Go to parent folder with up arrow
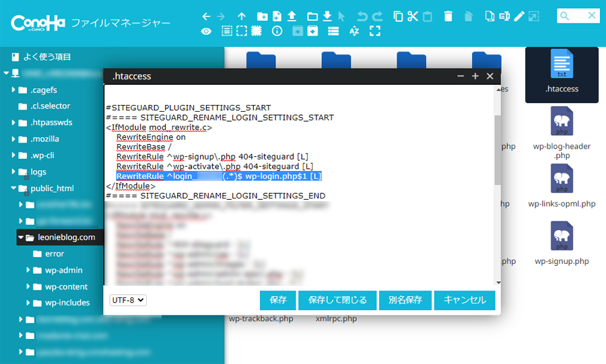This screenshot has width=606, height=364. click(242, 16)
